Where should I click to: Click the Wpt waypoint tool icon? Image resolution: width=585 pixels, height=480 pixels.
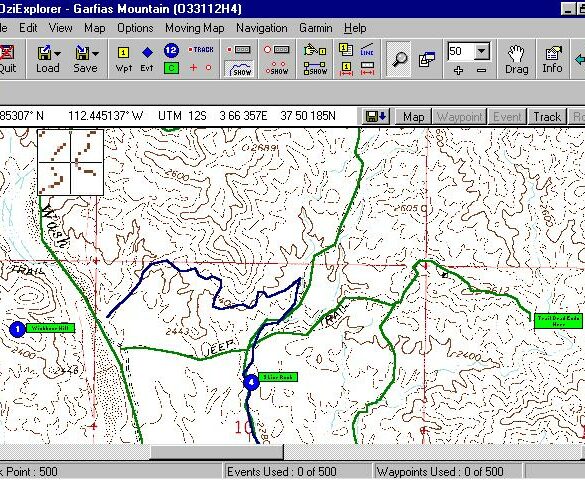123,59
